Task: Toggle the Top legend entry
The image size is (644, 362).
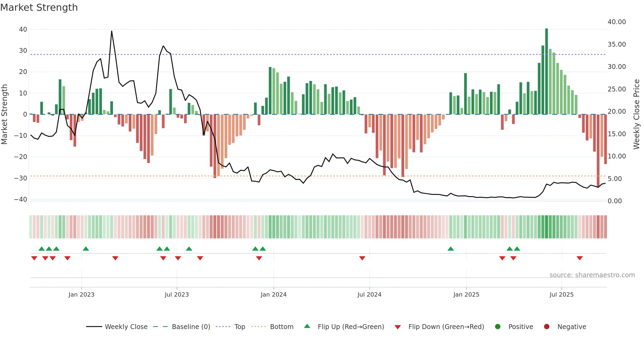Action: pos(230,327)
